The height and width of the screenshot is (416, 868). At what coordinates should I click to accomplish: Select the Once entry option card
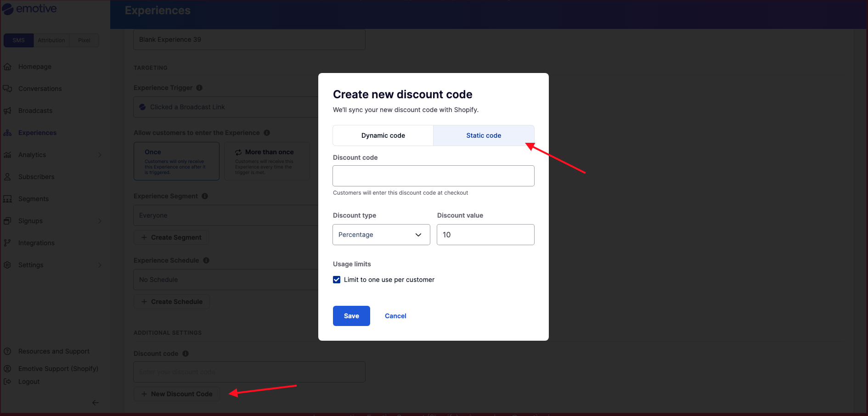point(176,161)
